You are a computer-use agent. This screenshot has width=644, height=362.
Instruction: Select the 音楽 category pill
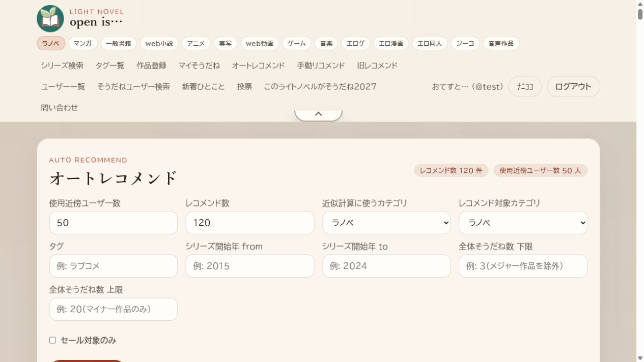326,43
